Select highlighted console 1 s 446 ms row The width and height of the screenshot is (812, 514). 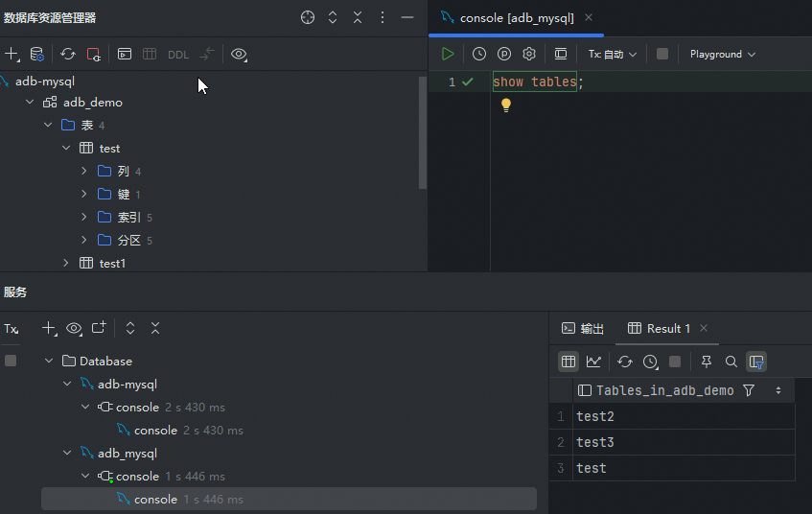point(289,499)
